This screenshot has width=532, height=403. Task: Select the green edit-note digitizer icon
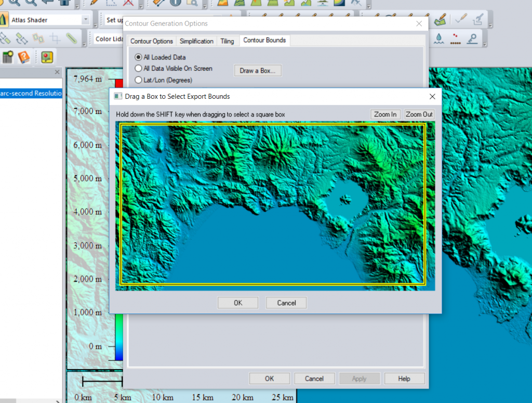point(439,21)
